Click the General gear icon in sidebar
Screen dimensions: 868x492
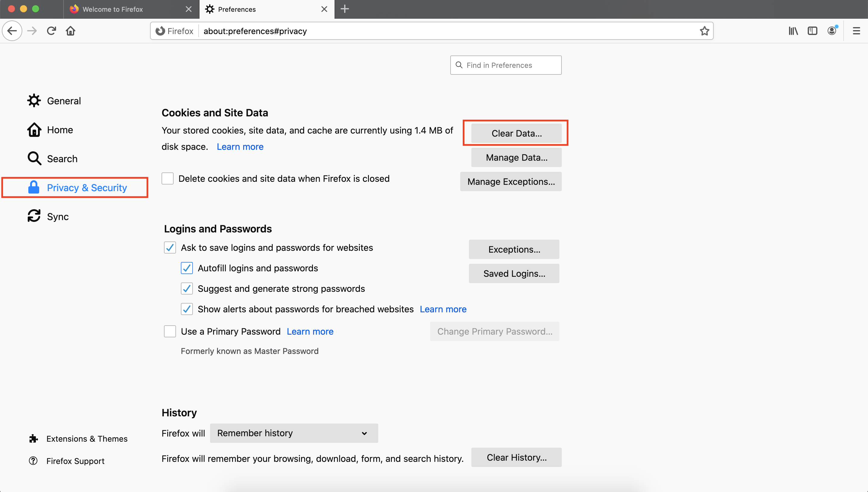point(34,101)
